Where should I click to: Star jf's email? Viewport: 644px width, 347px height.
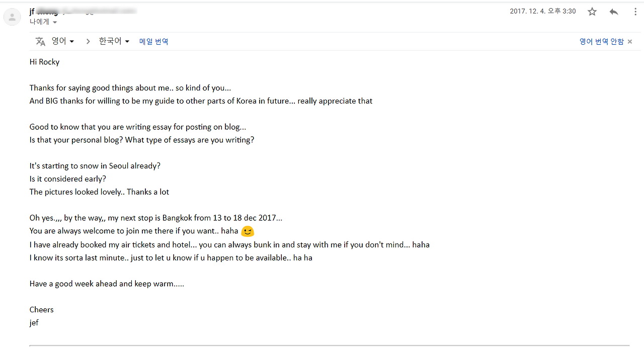coord(592,11)
